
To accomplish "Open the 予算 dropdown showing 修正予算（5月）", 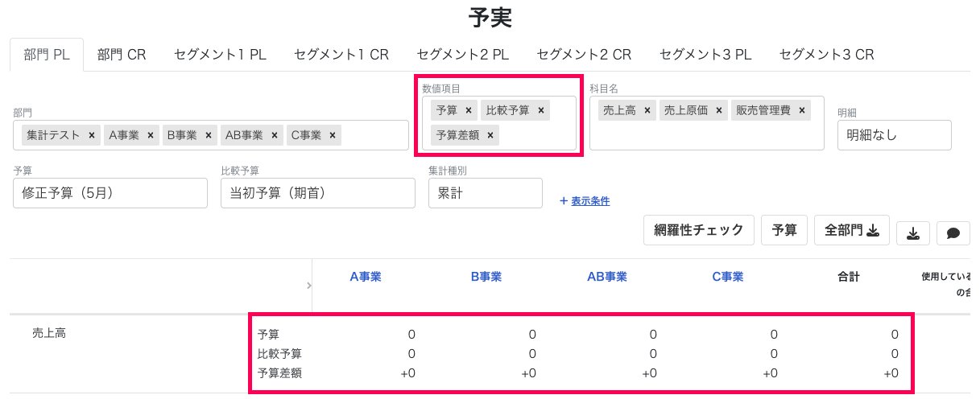I will point(110,193).
